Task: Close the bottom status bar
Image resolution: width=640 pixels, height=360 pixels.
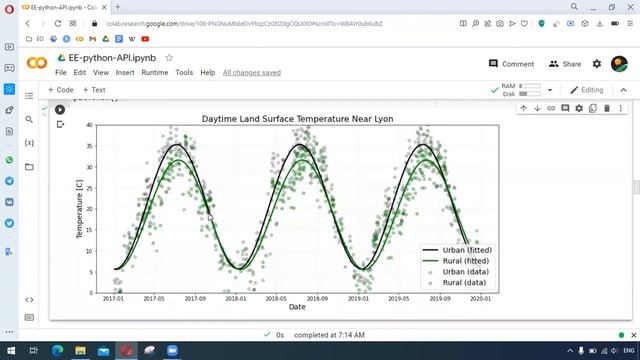Action: tap(633, 335)
